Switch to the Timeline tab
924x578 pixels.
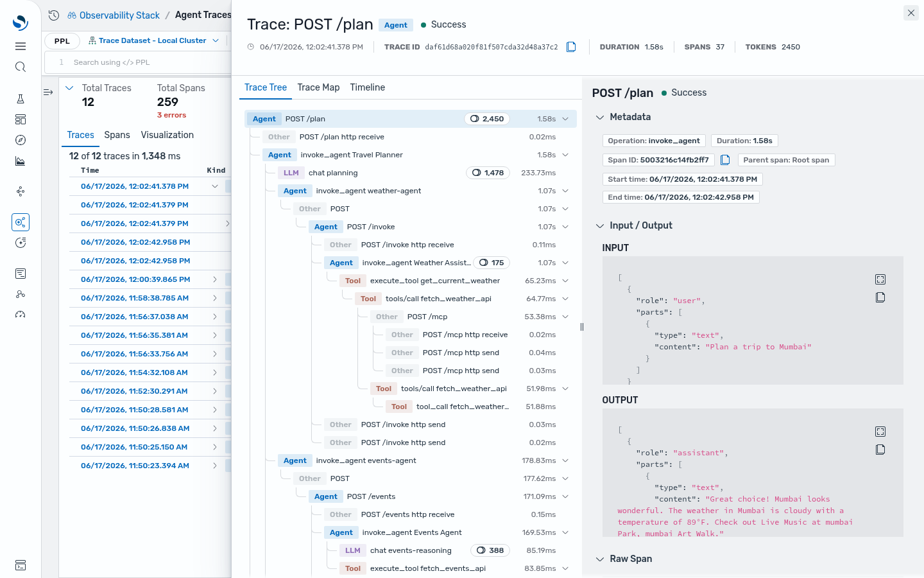pos(368,87)
